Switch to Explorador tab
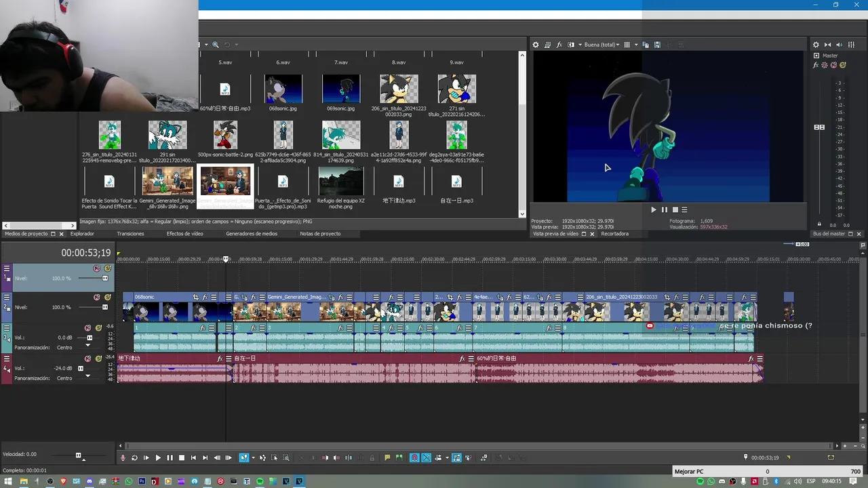 coord(82,234)
